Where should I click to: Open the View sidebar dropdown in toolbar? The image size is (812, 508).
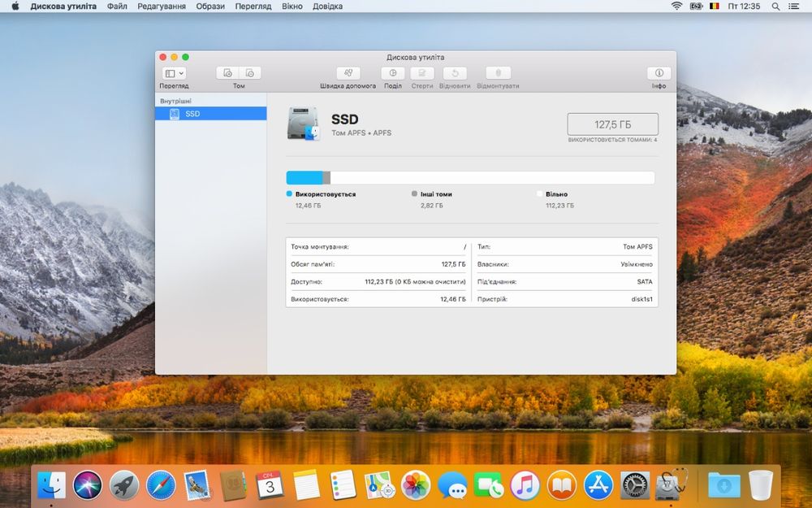pyautogui.click(x=174, y=73)
